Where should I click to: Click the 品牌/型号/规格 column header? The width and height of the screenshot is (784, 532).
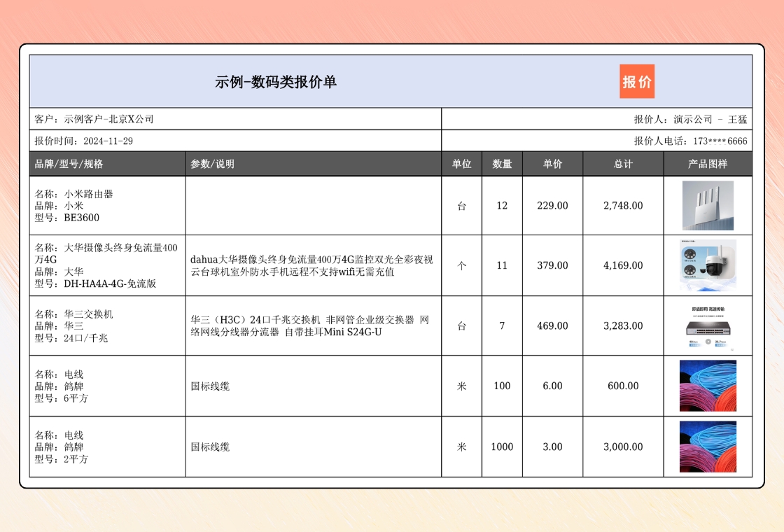pos(69,164)
